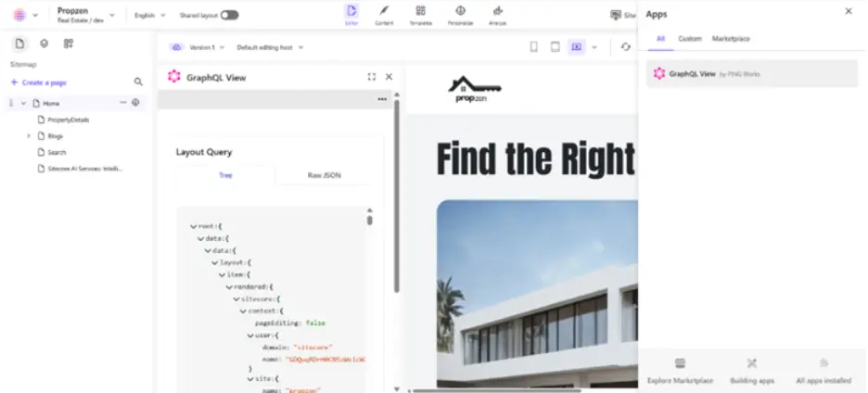The width and height of the screenshot is (868, 393).
Task: Click the GraphQL View panel vertical scrollbar
Action: 396,196
